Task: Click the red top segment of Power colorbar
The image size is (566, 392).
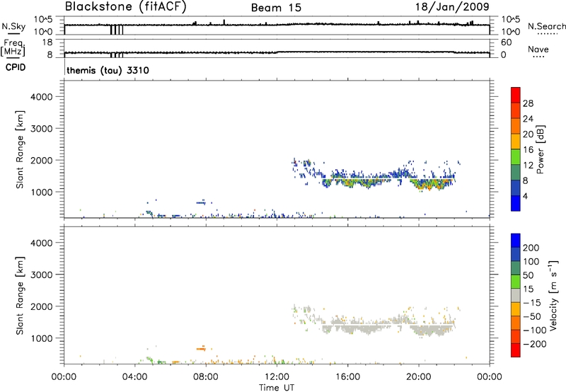Action: [x=516, y=95]
